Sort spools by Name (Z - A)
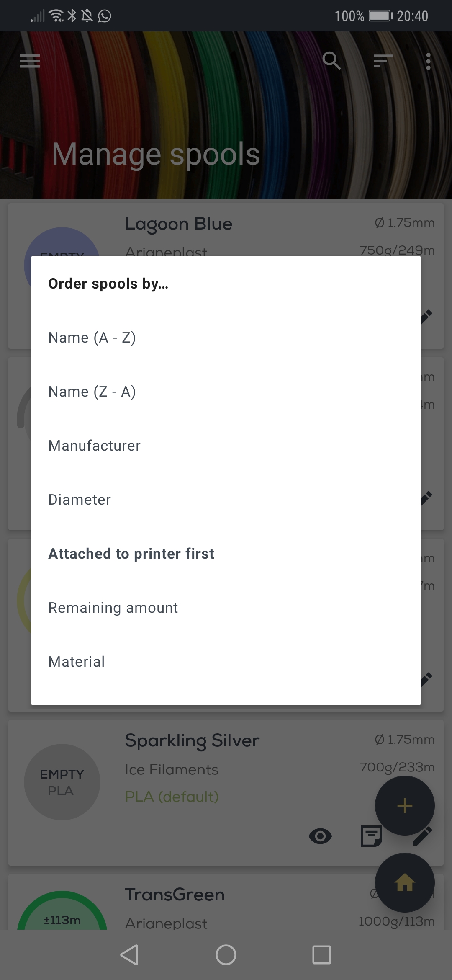The height and width of the screenshot is (980, 452). pyautogui.click(x=92, y=392)
